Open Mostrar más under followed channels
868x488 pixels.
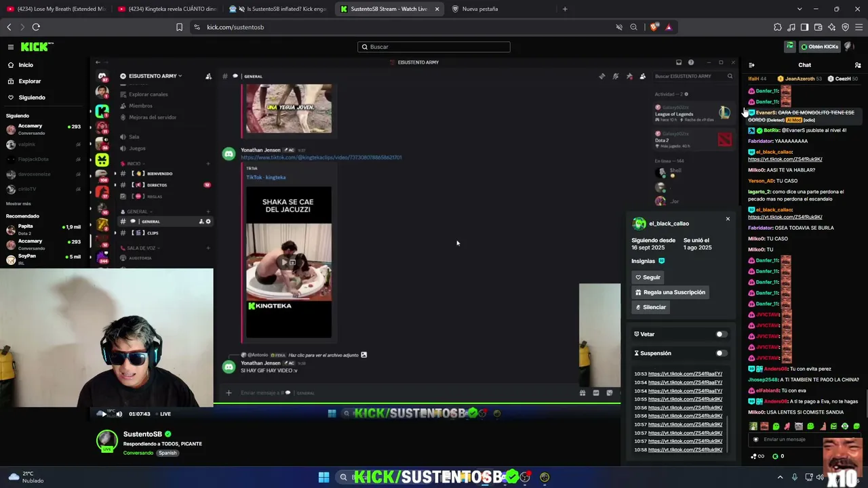tap(18, 204)
